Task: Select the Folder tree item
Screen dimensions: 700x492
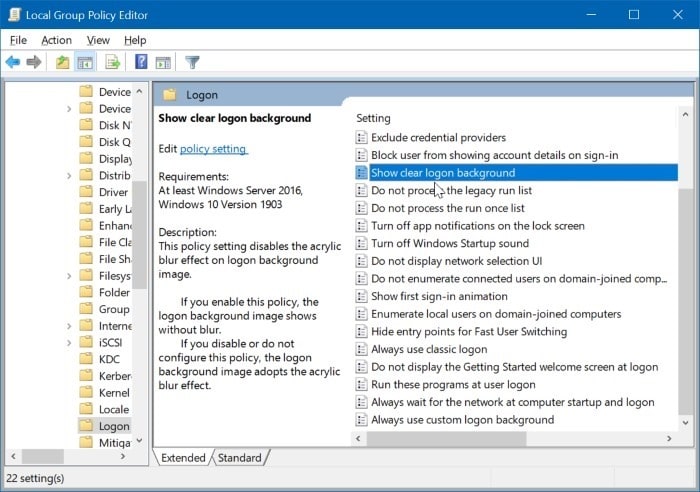Action: [x=114, y=292]
